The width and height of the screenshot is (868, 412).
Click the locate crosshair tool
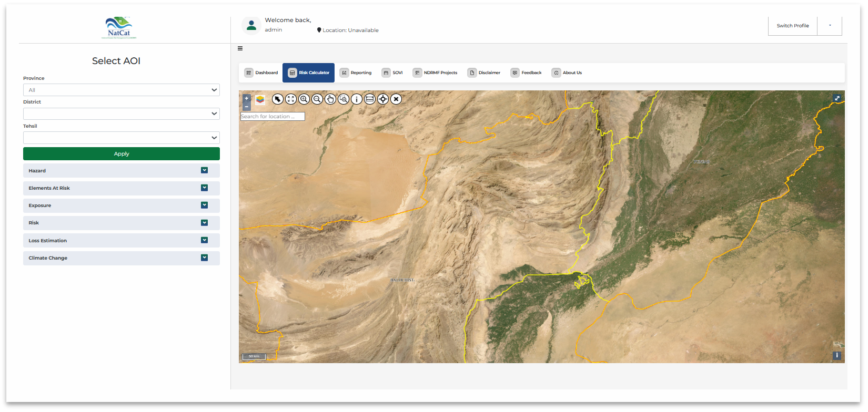pos(383,99)
